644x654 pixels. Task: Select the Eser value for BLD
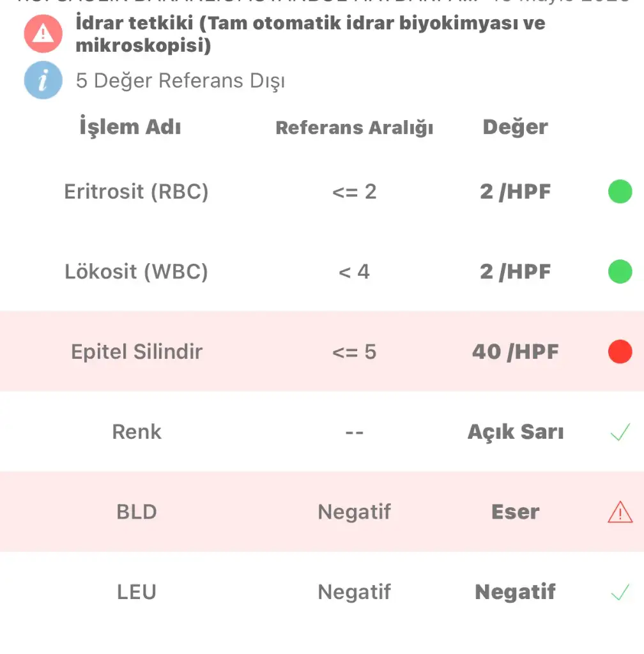516,512
